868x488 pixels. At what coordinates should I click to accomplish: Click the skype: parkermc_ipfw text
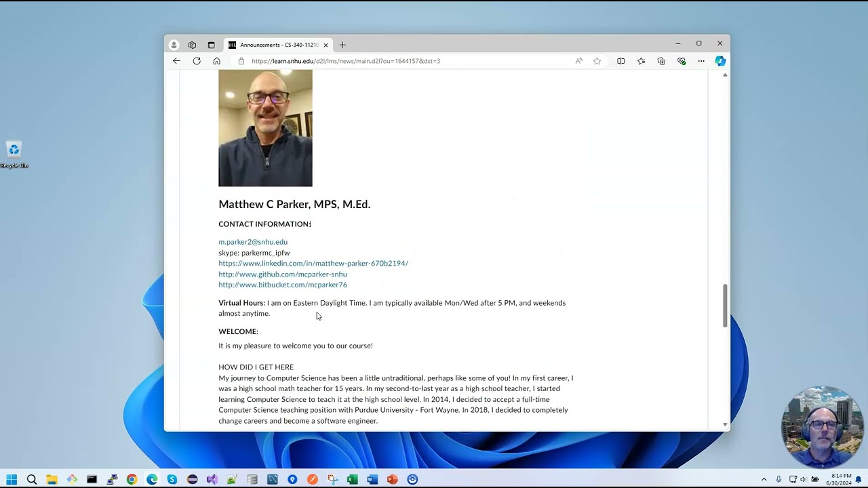coord(254,253)
